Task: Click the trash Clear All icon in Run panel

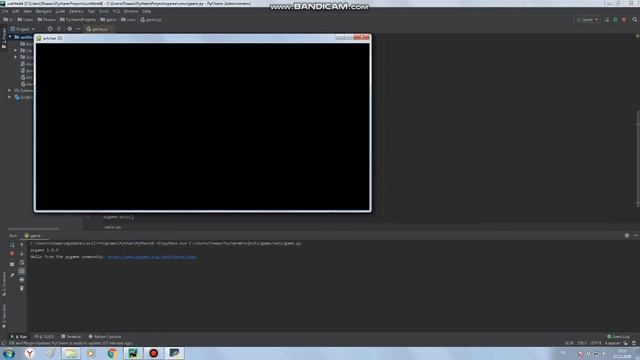Action: [x=22, y=288]
